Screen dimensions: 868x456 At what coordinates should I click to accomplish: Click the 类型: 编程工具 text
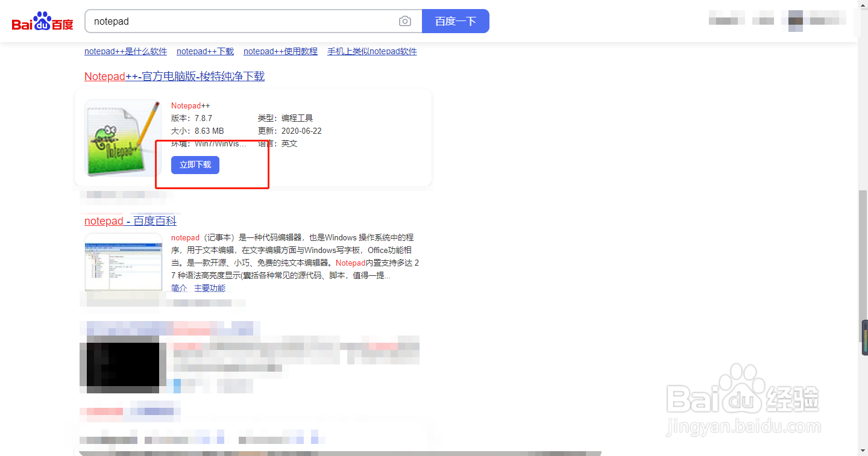point(285,118)
